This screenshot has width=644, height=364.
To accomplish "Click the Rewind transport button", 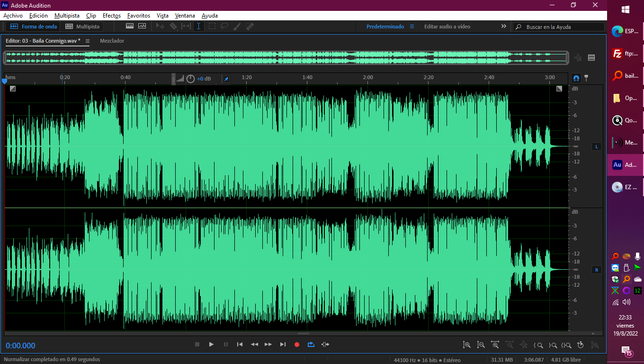I will tap(254, 345).
